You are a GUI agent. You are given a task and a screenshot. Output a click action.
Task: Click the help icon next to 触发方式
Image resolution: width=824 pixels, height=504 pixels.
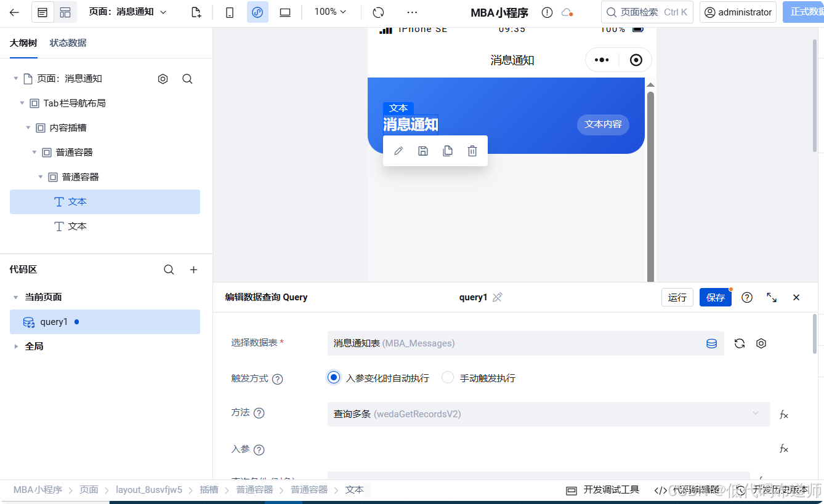coord(278,379)
